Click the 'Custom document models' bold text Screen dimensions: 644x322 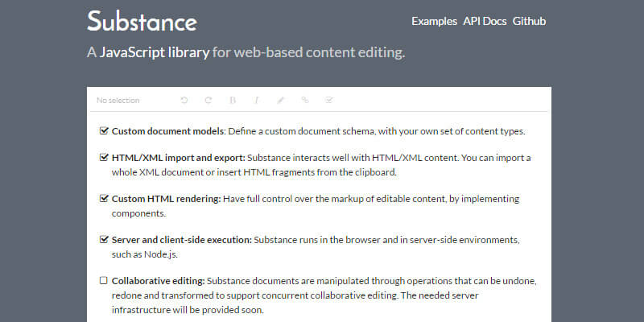tap(167, 130)
